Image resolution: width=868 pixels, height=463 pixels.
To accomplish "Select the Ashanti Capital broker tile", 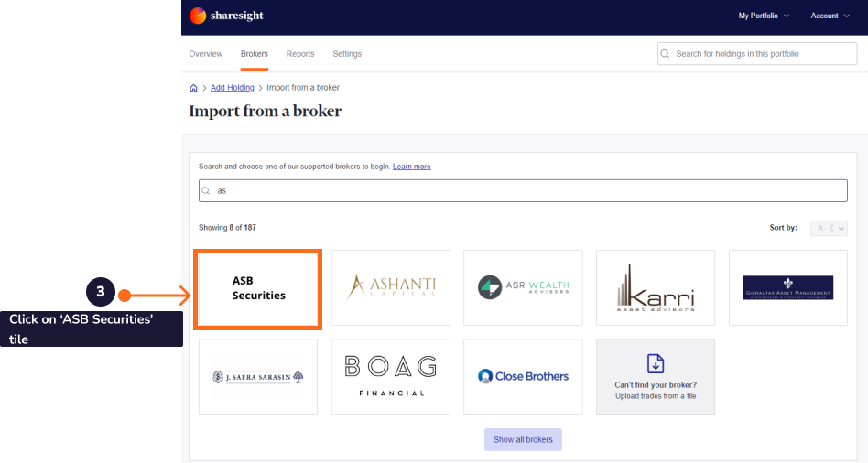I will pos(391,287).
